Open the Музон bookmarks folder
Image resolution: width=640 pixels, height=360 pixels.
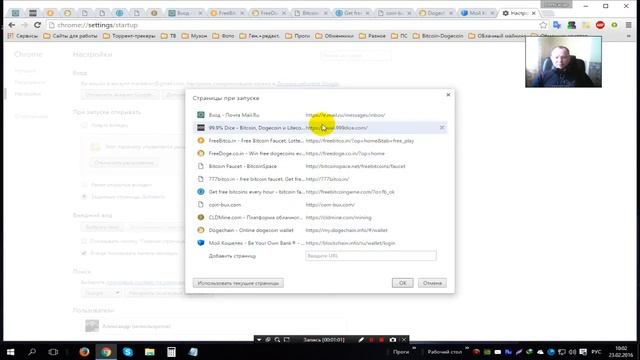tap(194, 36)
